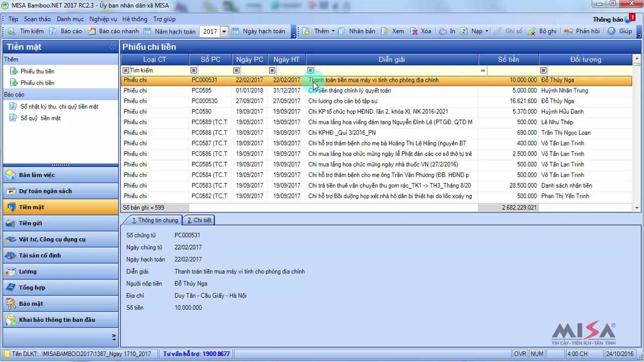The image size is (644, 362).
Task: Sort by the Loại CT column header
Action: pos(155,60)
